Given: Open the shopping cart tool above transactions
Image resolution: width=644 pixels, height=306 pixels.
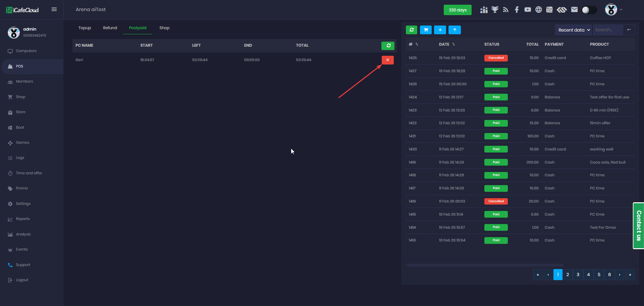Looking at the screenshot, I should [x=426, y=30].
